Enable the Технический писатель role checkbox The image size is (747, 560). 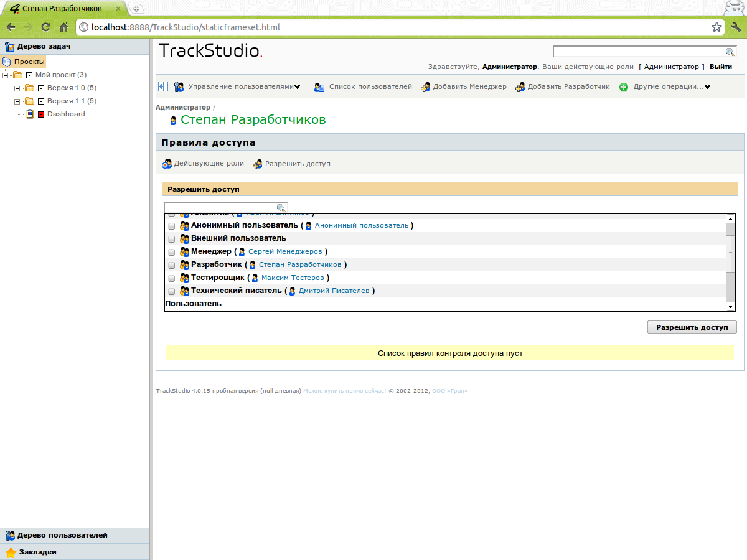[172, 291]
